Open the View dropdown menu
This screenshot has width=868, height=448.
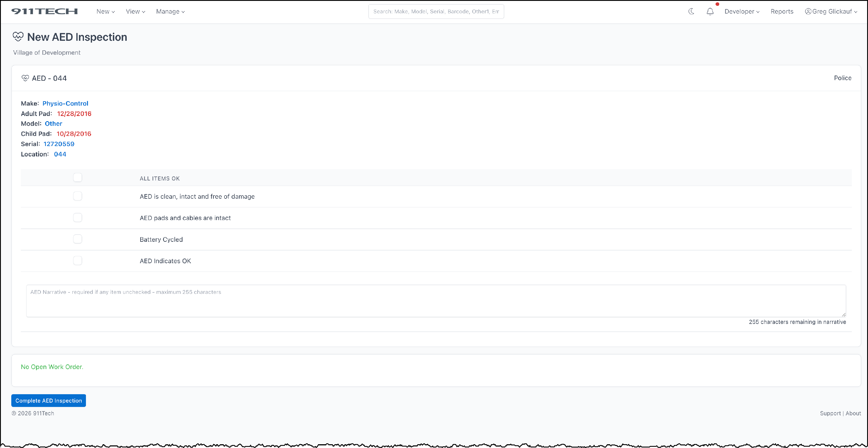tap(135, 12)
